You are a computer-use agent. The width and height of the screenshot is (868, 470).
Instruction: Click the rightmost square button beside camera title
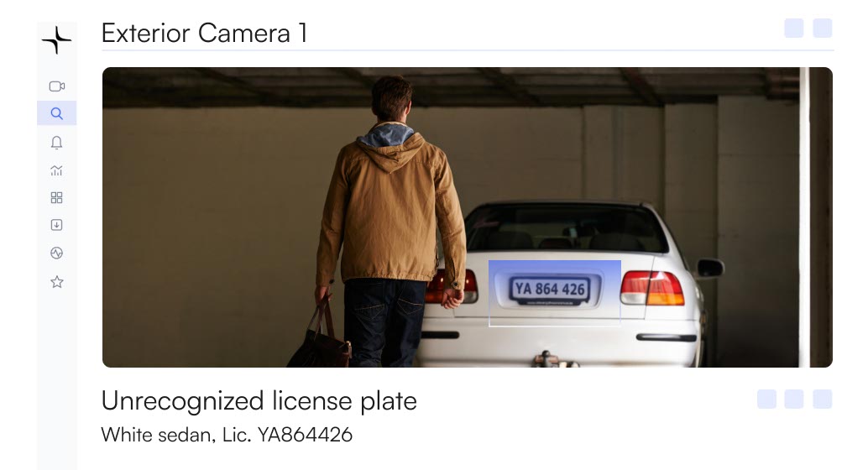(822, 29)
